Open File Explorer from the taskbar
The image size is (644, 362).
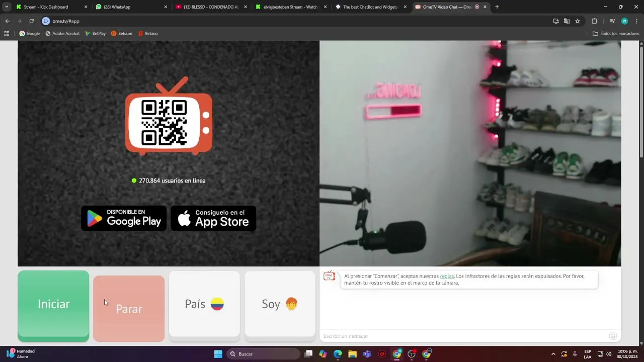(352, 354)
